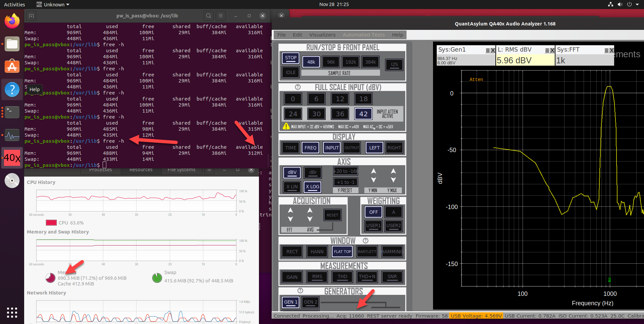Image resolution: width=644 pixels, height=324 pixels.
Task: Decrease FFT size with down arrow
Action: 290,219
